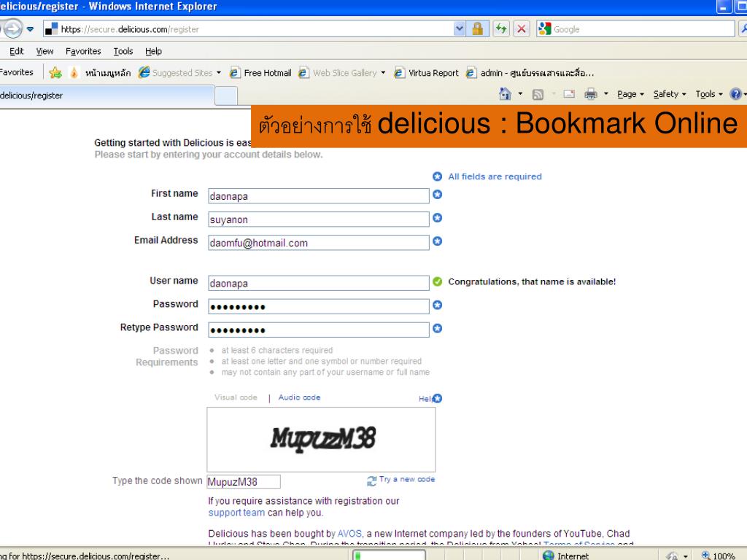Expand the address bar history dropdown
The height and width of the screenshot is (560, 747).
tap(460, 29)
